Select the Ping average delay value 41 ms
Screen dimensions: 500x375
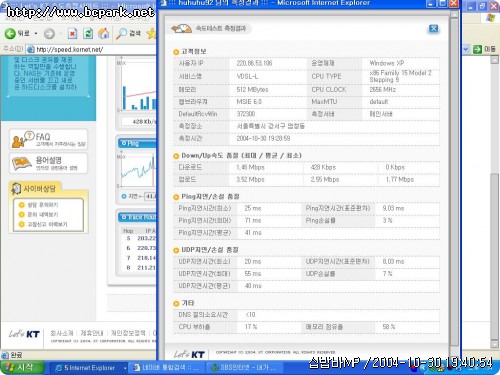pyautogui.click(x=253, y=233)
